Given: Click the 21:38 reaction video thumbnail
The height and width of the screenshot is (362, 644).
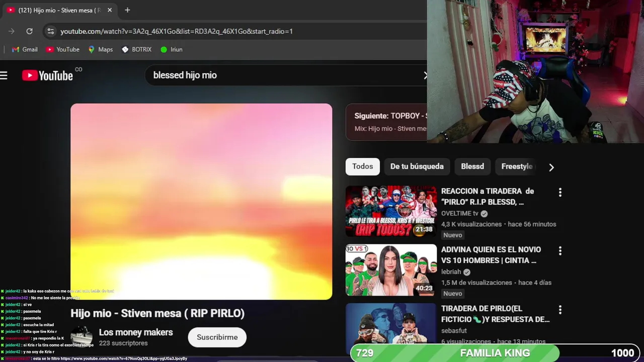Looking at the screenshot, I should [391, 211].
